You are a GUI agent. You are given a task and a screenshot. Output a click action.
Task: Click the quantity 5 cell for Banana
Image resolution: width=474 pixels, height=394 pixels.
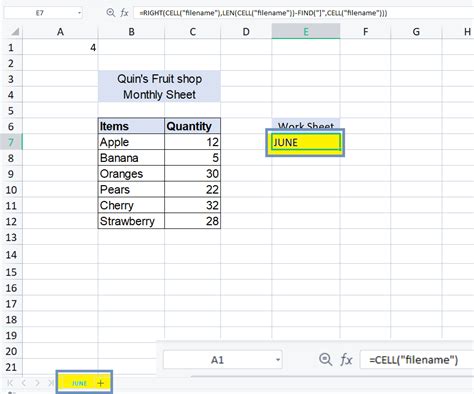tap(192, 158)
